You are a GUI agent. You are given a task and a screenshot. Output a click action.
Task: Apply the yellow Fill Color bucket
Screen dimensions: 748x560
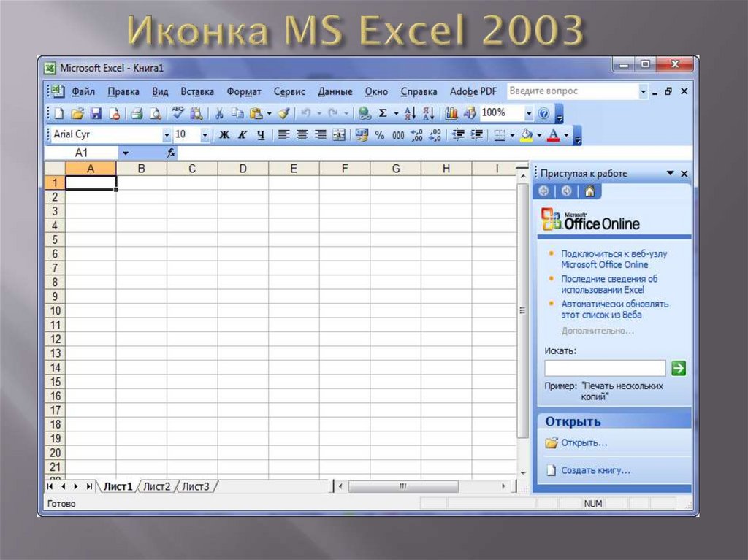click(526, 135)
